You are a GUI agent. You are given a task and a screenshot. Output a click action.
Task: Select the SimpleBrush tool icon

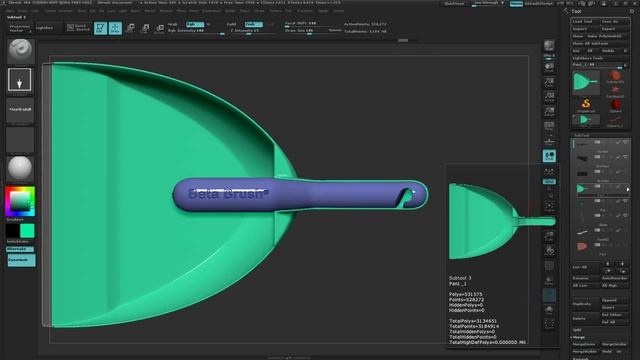click(x=586, y=105)
